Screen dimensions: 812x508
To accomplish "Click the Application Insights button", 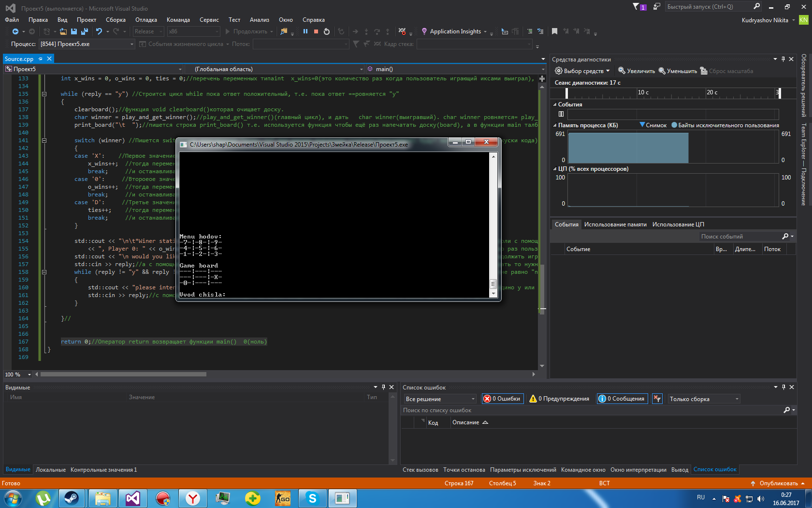I will pyautogui.click(x=455, y=31).
